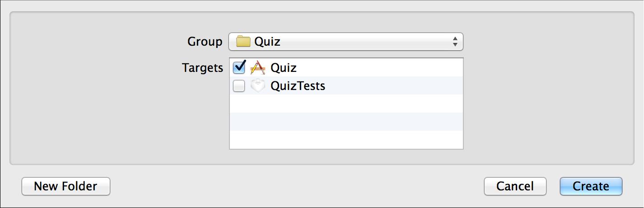Click the QuizTests test bundle icon
This screenshot has height=208, width=644.
pos(257,85)
